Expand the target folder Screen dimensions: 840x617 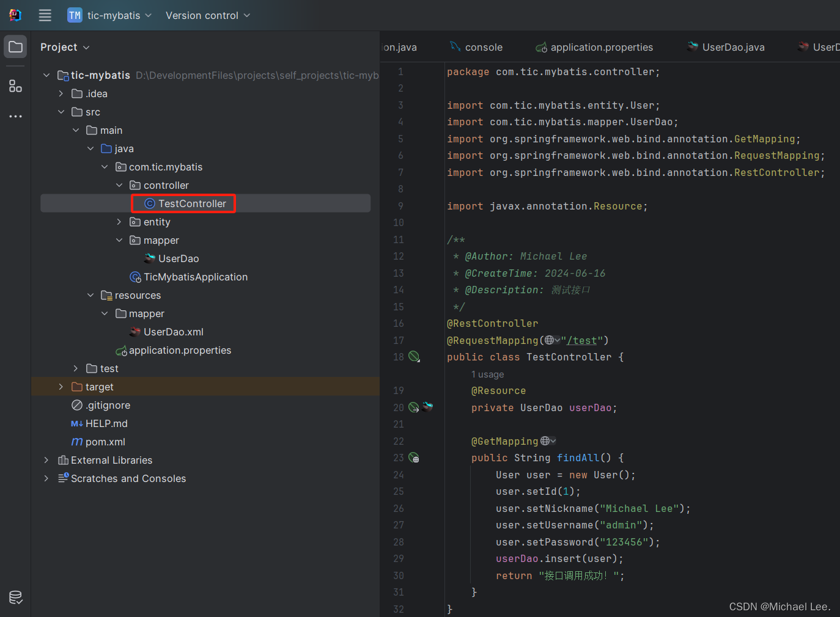click(x=61, y=387)
